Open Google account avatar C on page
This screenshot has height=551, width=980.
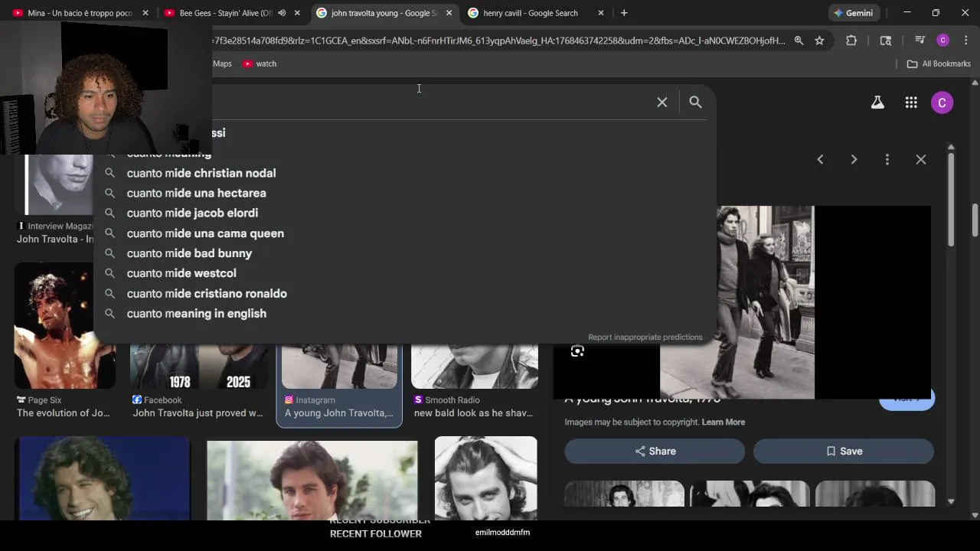coord(942,103)
